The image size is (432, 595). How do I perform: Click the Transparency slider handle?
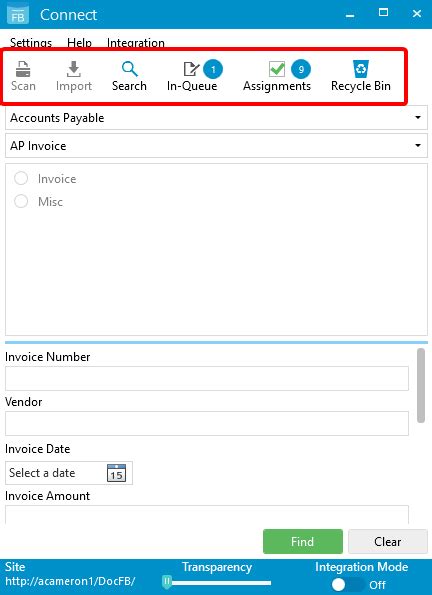click(167, 581)
